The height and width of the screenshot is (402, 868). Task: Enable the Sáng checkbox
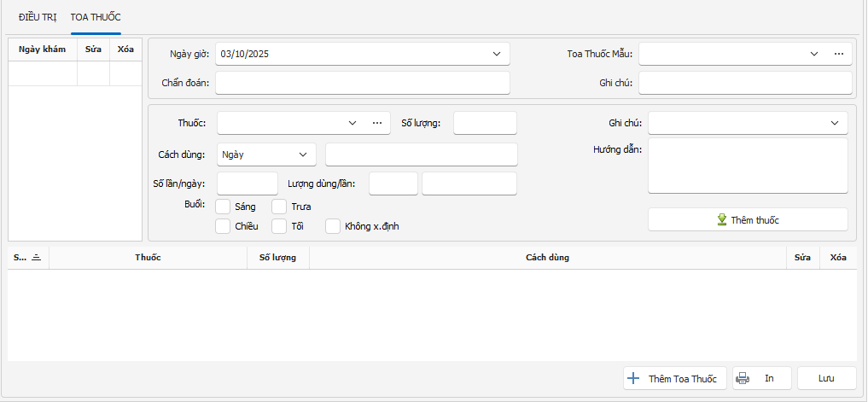224,207
